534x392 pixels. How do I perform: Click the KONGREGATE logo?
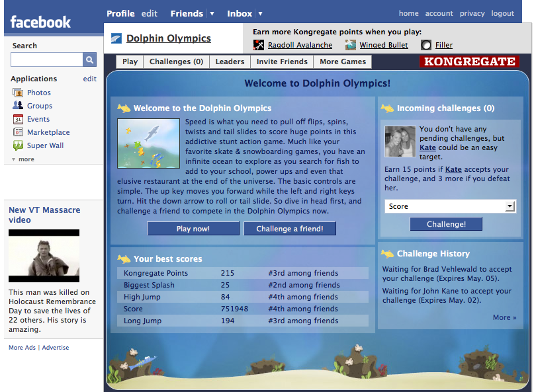tap(469, 61)
